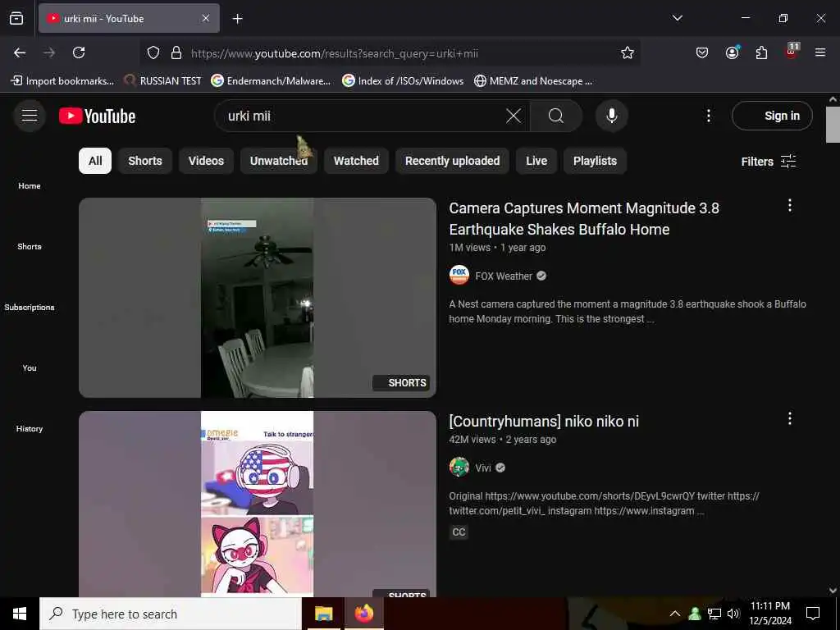Click the Vivi channel avatar
Screen dimensions: 840x630
click(459, 467)
